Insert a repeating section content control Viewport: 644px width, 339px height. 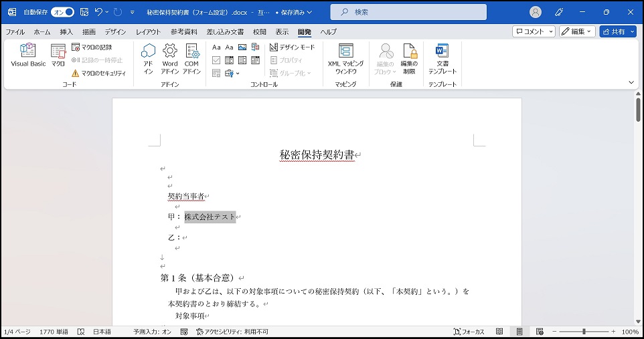(x=216, y=73)
